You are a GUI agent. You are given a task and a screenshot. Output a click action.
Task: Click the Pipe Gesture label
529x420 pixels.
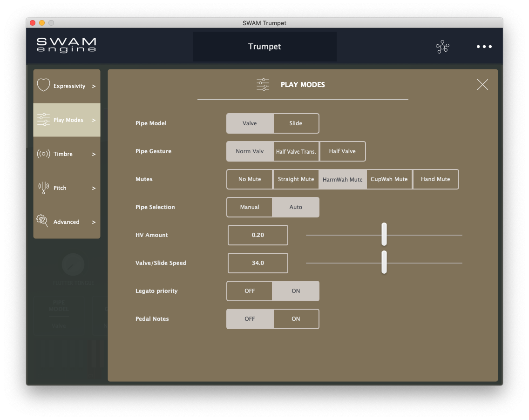154,151
